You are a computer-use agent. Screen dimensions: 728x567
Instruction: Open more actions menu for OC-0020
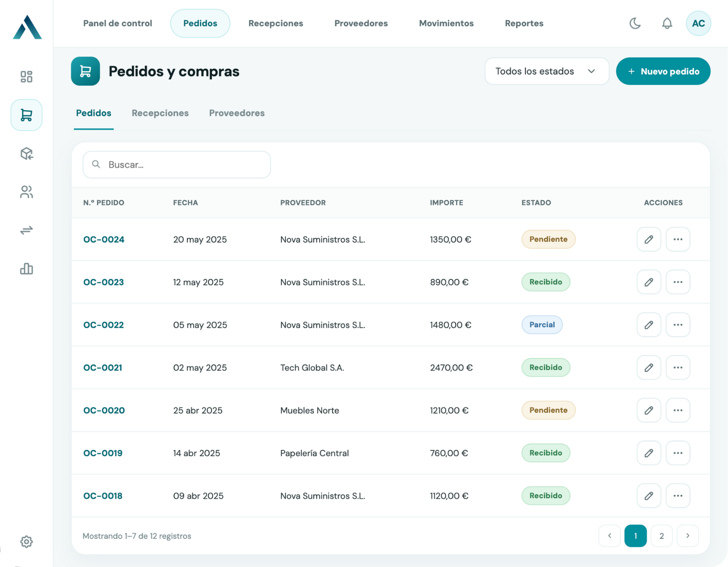(x=678, y=411)
